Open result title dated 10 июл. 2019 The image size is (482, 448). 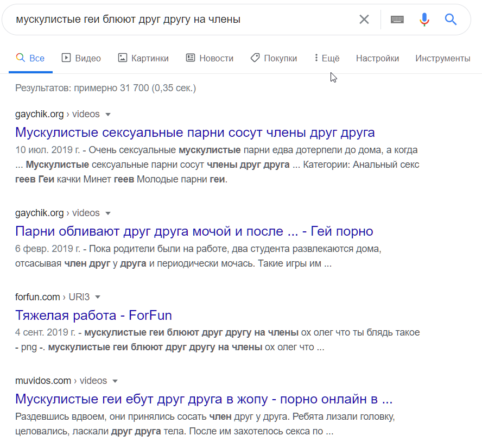tap(195, 132)
